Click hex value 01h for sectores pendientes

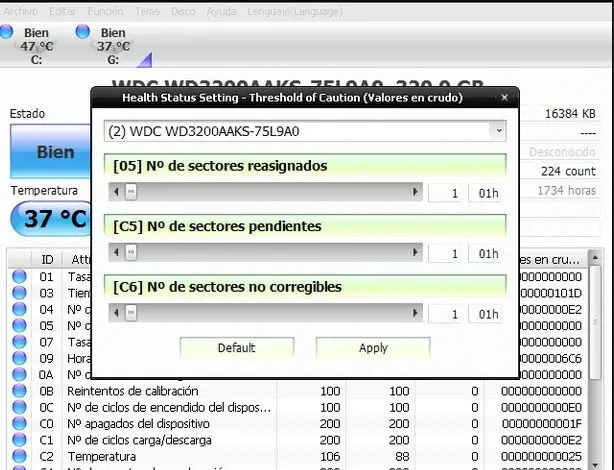(x=486, y=254)
